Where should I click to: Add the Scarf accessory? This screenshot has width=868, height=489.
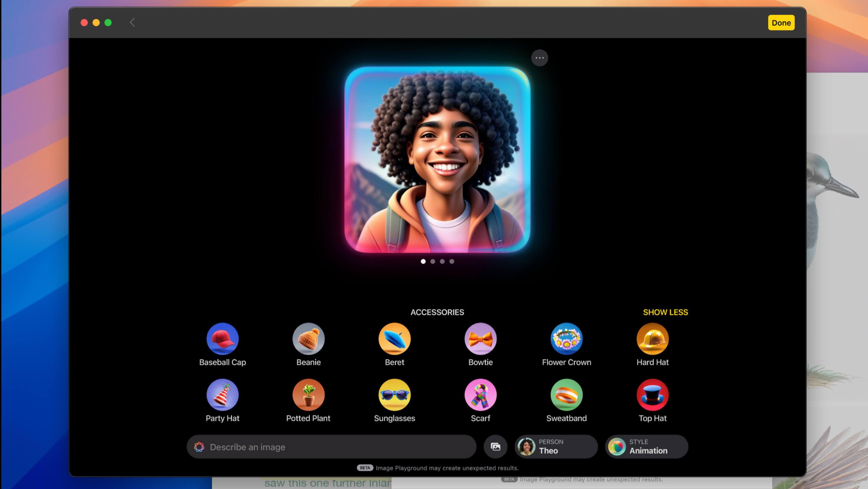coord(481,395)
